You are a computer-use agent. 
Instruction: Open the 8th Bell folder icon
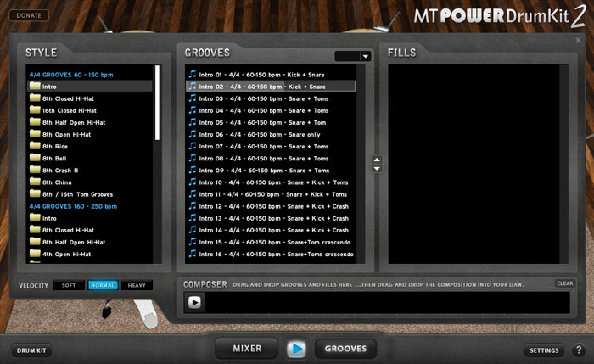(x=35, y=158)
